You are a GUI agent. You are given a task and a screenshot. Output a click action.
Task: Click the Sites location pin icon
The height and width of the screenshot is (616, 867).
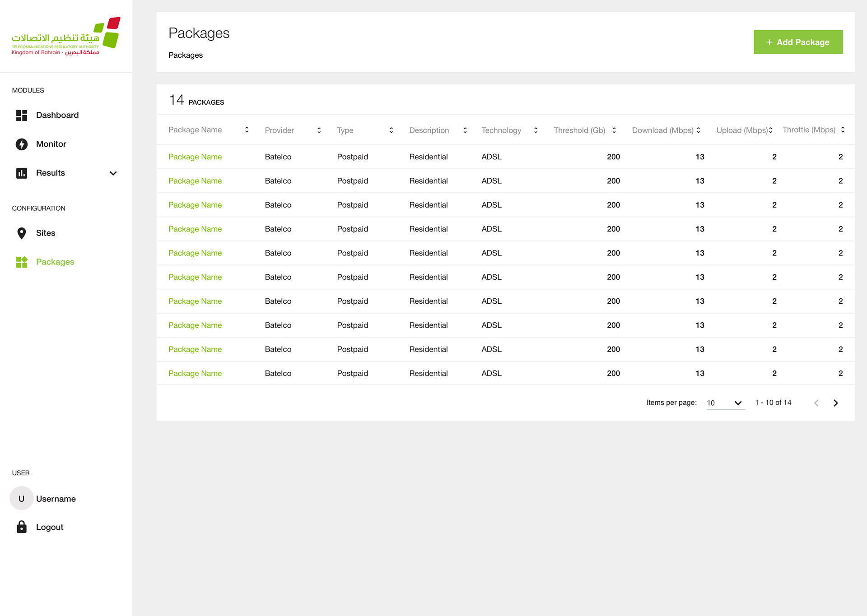pos(22,233)
